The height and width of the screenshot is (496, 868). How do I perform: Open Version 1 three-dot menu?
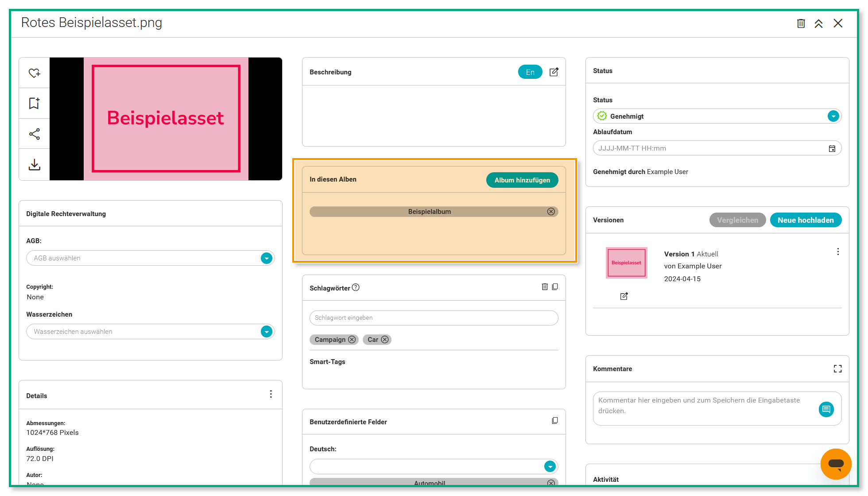[x=838, y=252]
